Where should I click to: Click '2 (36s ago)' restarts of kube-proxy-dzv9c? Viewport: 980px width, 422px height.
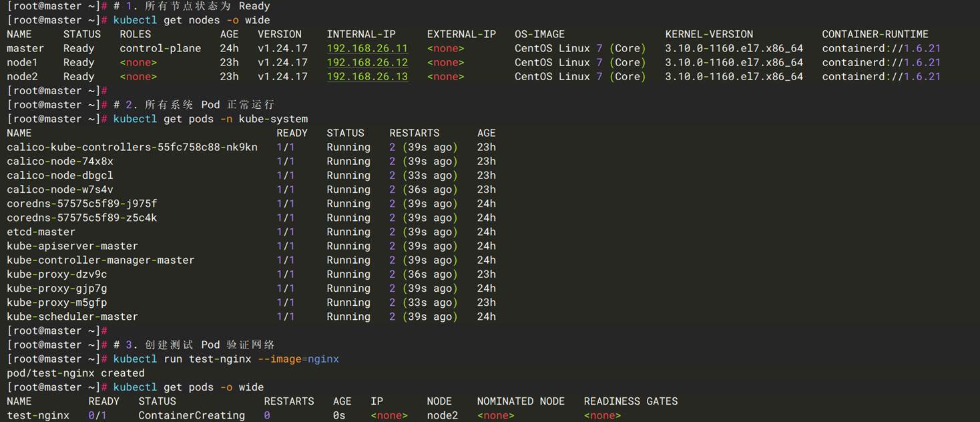coord(424,274)
